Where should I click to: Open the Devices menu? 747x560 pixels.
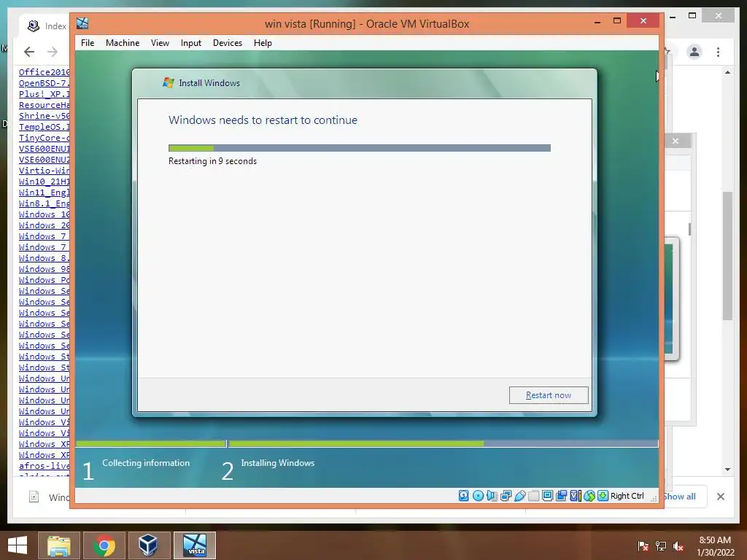coord(228,43)
